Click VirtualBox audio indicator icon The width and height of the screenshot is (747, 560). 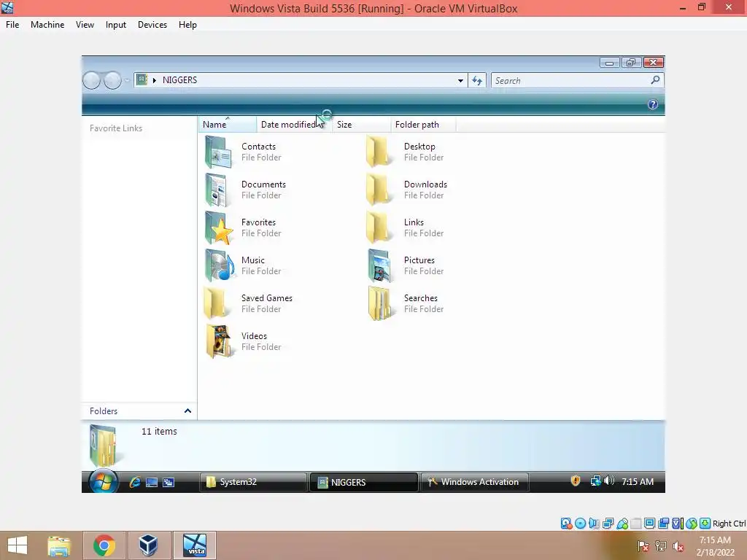pyautogui.click(x=594, y=524)
